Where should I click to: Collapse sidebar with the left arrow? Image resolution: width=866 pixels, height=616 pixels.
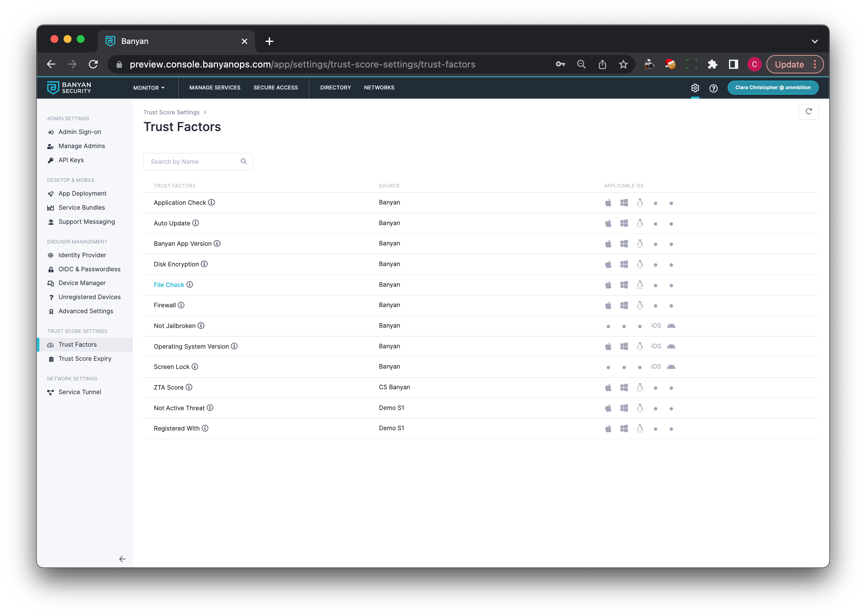122,559
